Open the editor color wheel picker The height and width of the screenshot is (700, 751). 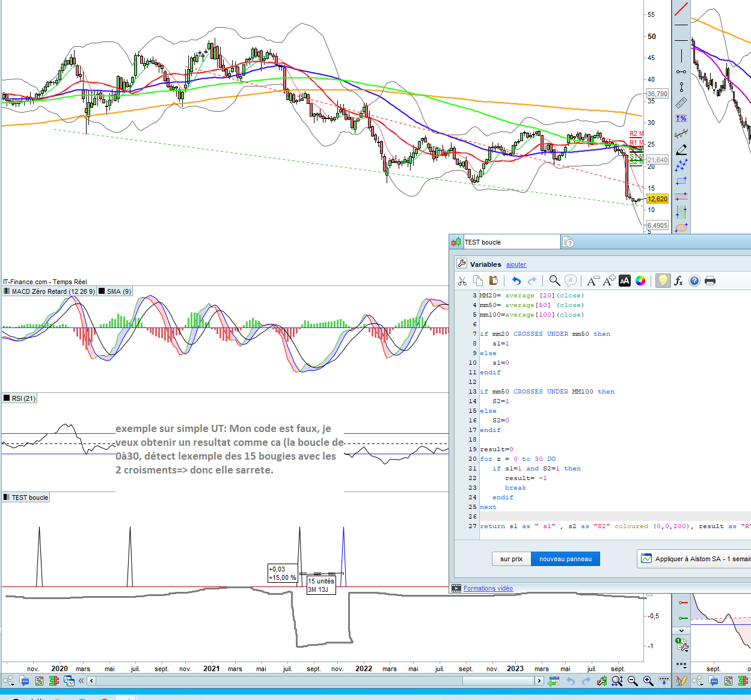point(640,281)
